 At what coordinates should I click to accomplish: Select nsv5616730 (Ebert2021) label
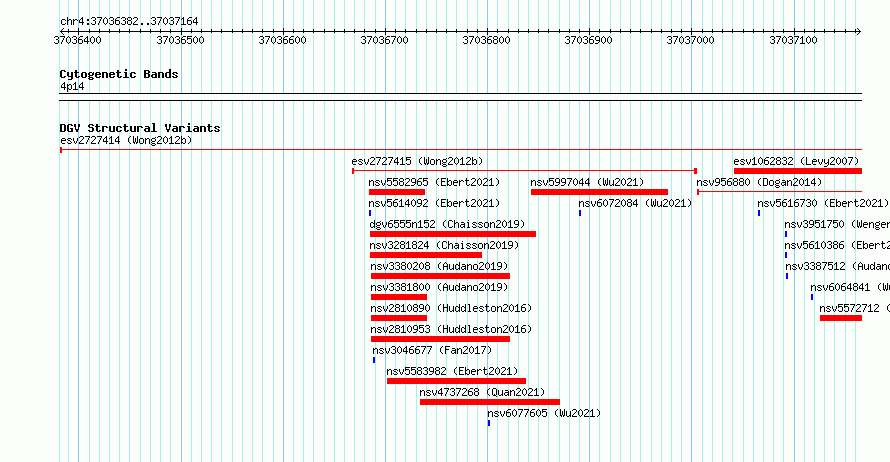coord(823,203)
